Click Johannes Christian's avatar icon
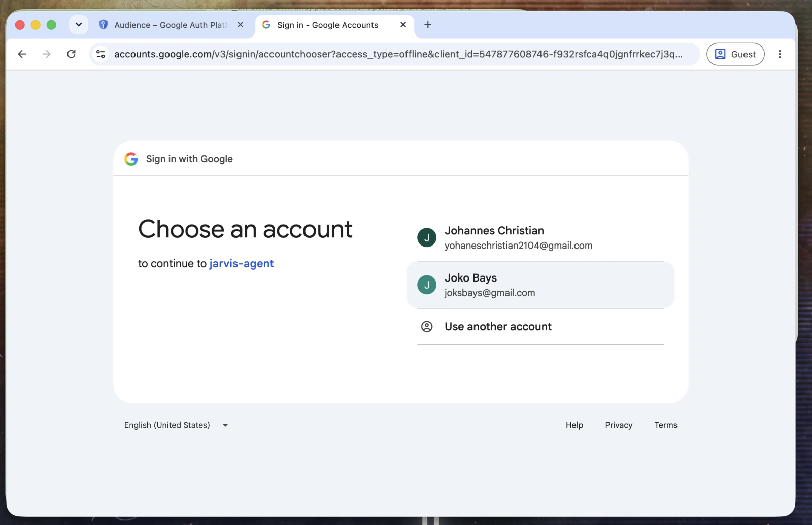 coord(427,237)
